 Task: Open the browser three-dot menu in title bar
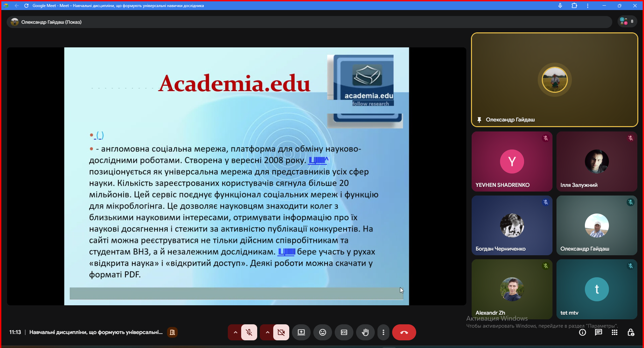click(x=588, y=6)
